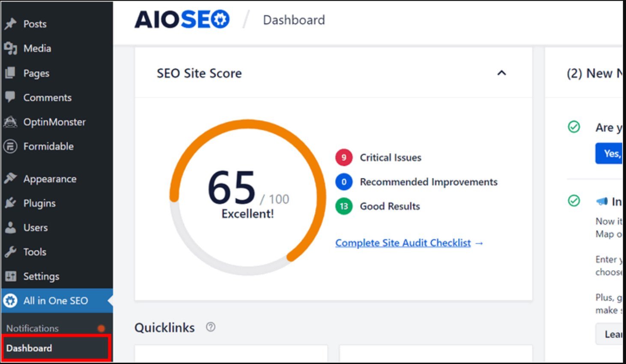This screenshot has width=626, height=364.
Task: Click the Appearance paintbrush icon
Action: tap(11, 179)
